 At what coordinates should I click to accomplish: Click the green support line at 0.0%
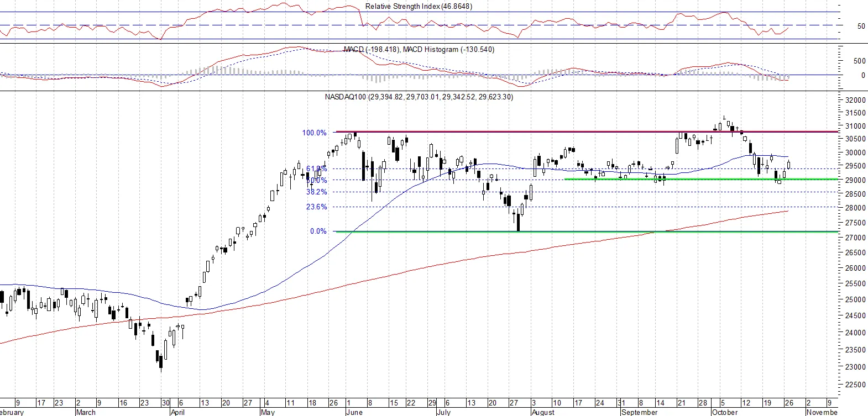[587, 231]
